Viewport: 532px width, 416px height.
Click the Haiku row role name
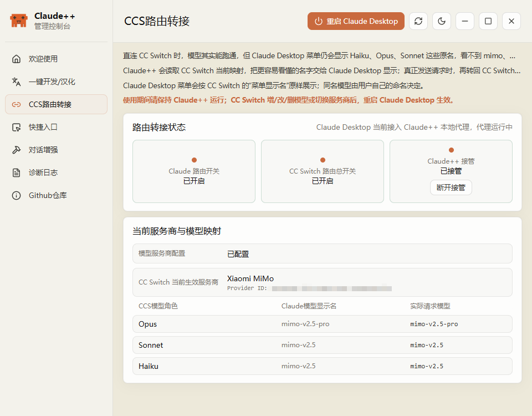149,366
